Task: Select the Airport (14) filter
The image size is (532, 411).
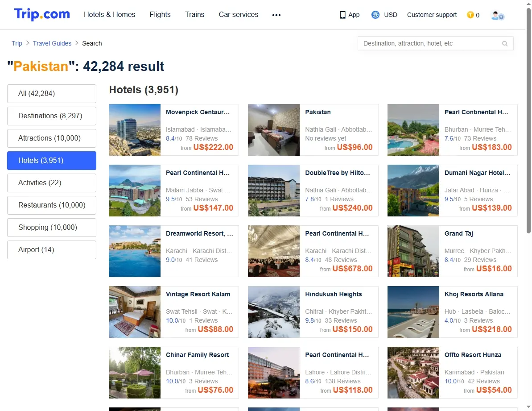Action: coord(52,250)
